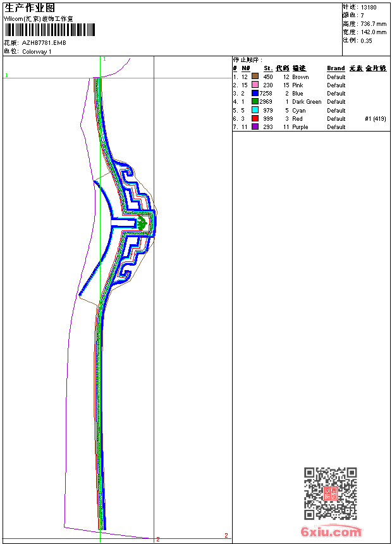
Task: Pick the Blue thread color swatch
Action: point(255,93)
